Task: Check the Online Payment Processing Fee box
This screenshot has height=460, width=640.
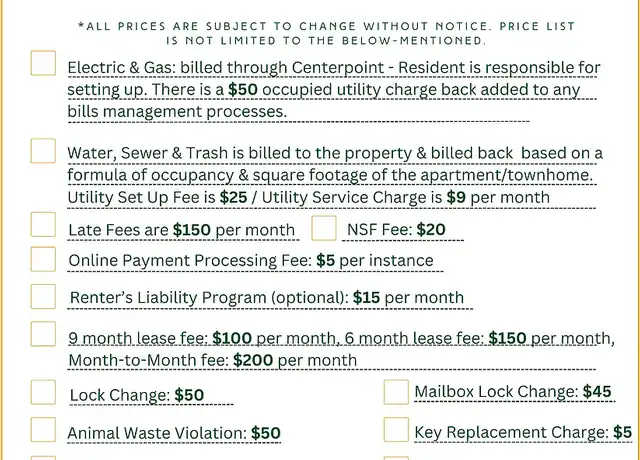Action: click(x=43, y=259)
